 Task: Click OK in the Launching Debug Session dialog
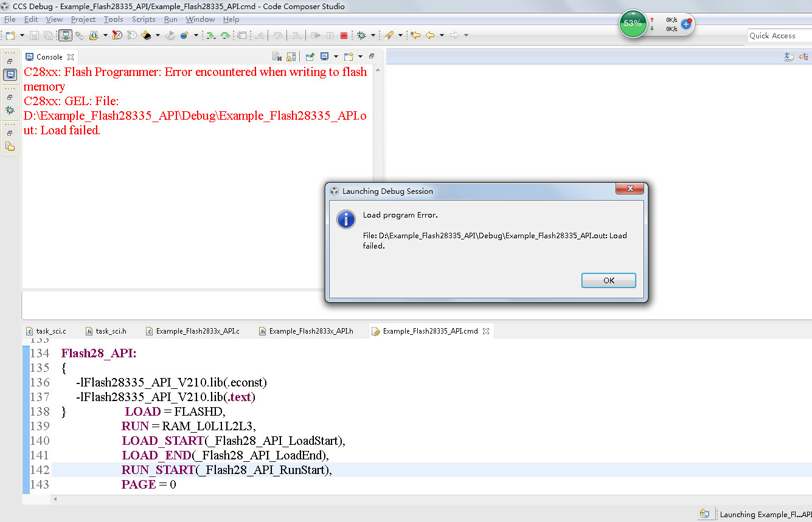(x=609, y=280)
